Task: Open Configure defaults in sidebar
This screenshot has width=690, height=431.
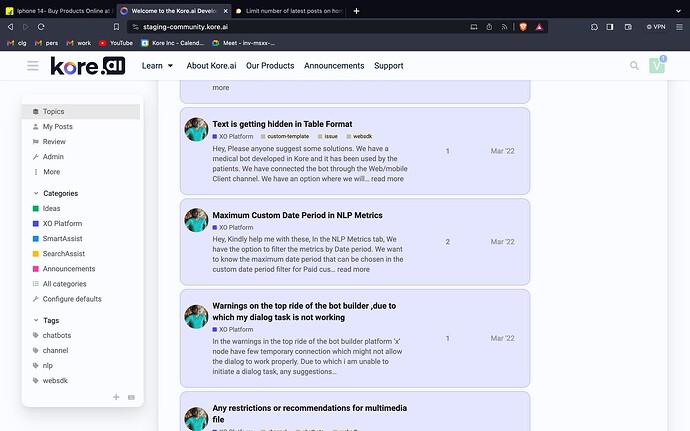Action: 81,298
